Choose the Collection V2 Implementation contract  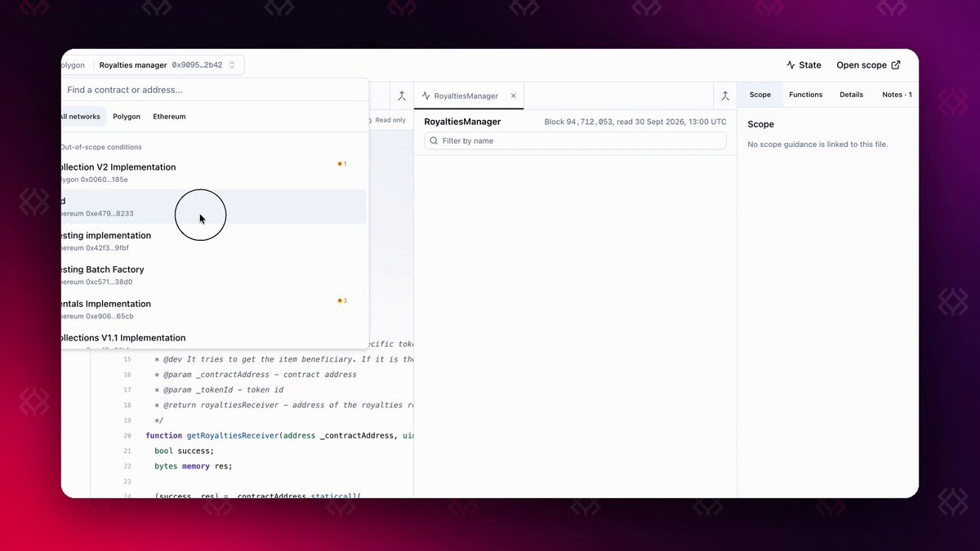click(x=214, y=172)
